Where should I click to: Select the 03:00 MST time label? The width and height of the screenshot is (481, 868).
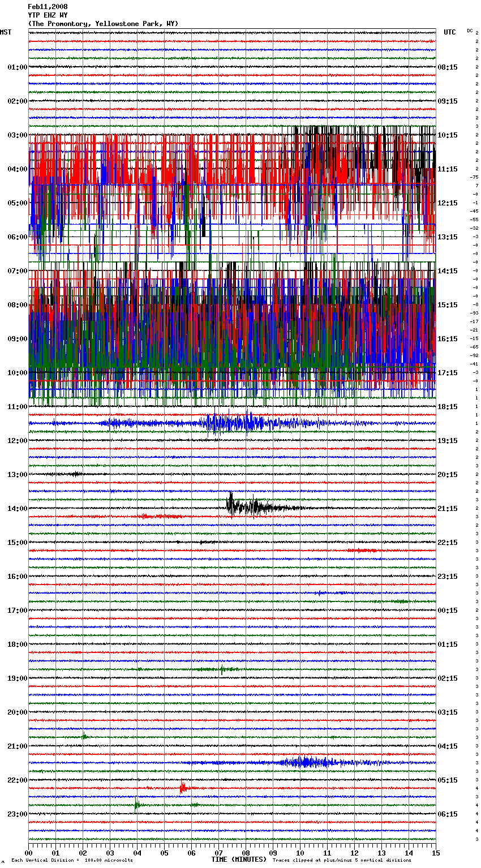(18, 135)
